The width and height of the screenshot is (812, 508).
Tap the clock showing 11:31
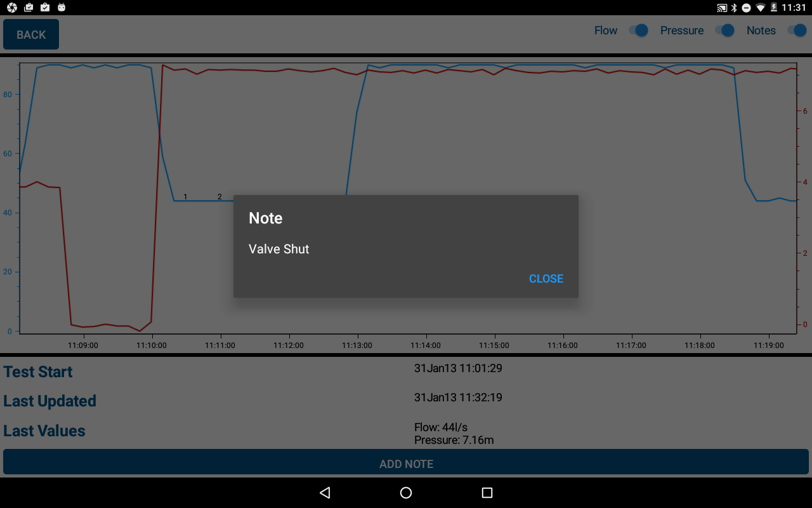tap(794, 8)
